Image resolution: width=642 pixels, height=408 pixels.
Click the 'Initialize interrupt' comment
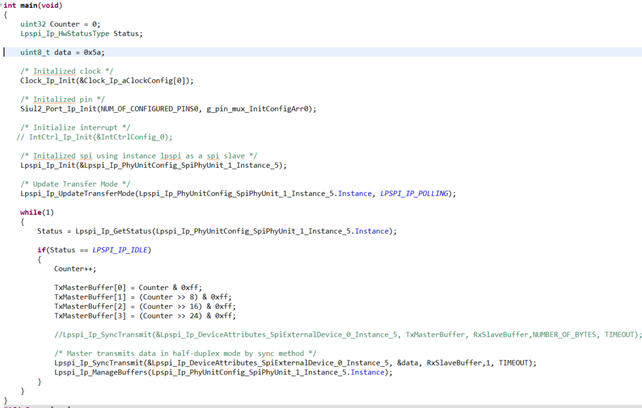75,128
